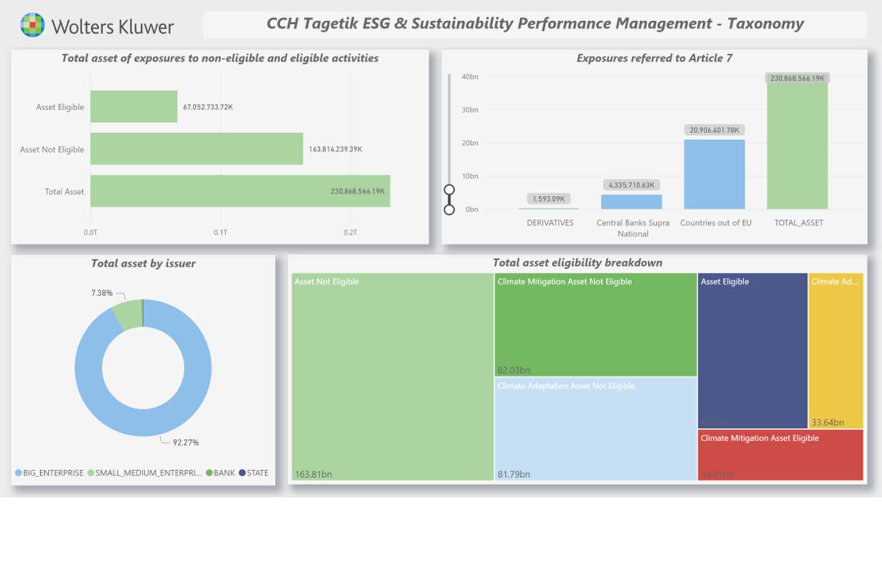Click the upper zoom slider handle

(449, 189)
